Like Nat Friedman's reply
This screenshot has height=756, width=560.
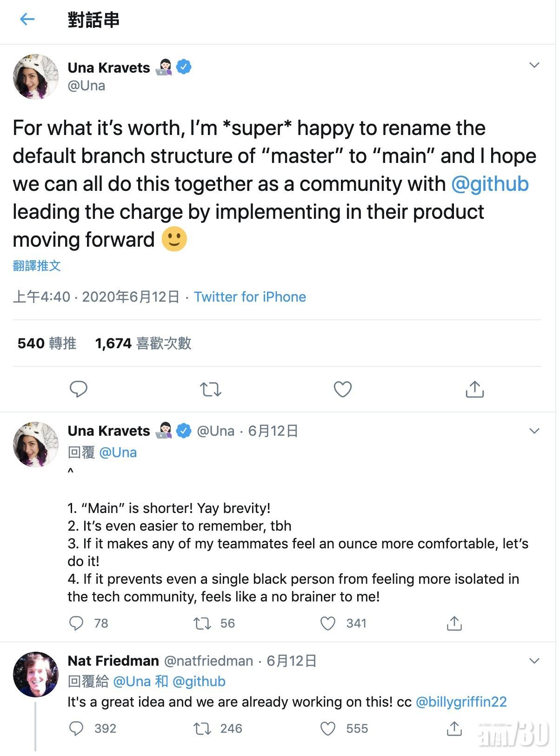coord(328,729)
